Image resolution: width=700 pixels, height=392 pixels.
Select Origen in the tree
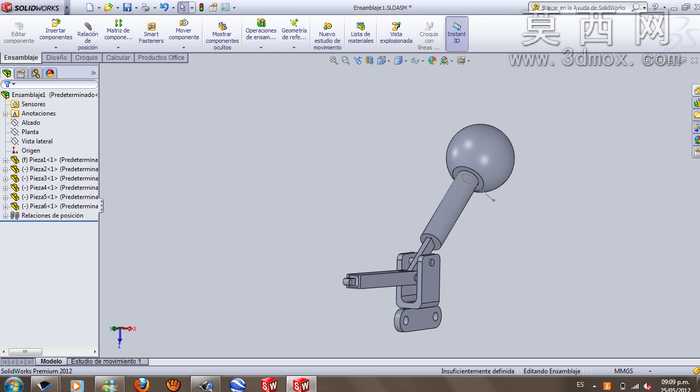tap(31, 151)
